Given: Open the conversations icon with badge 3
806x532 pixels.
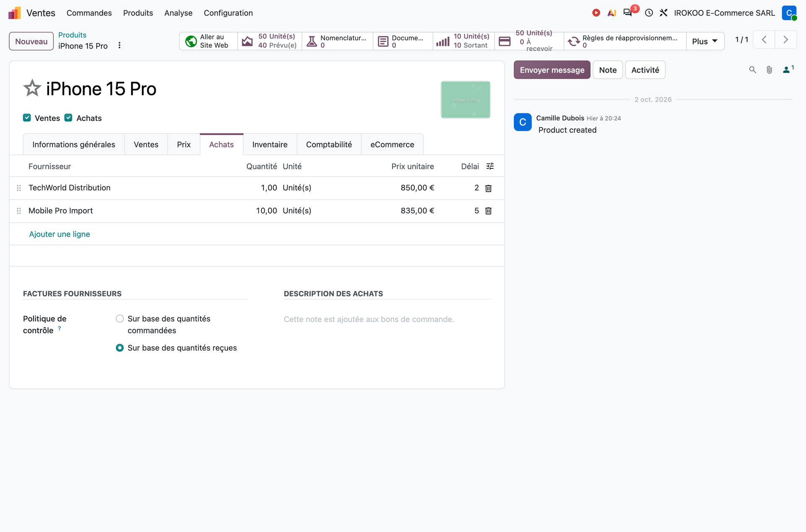Looking at the screenshot, I should (628, 13).
